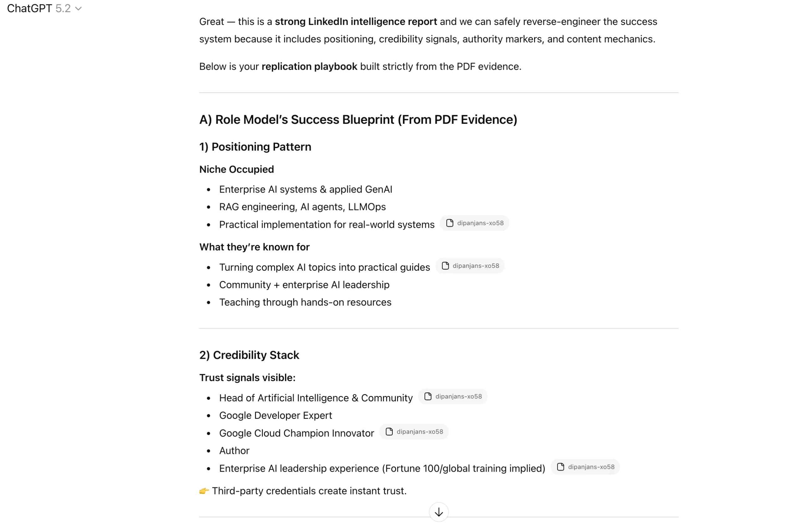Open dipanjans-xo58 source beside 'Enterprise AI leadership experience'
The image size is (801, 532).
591,467
